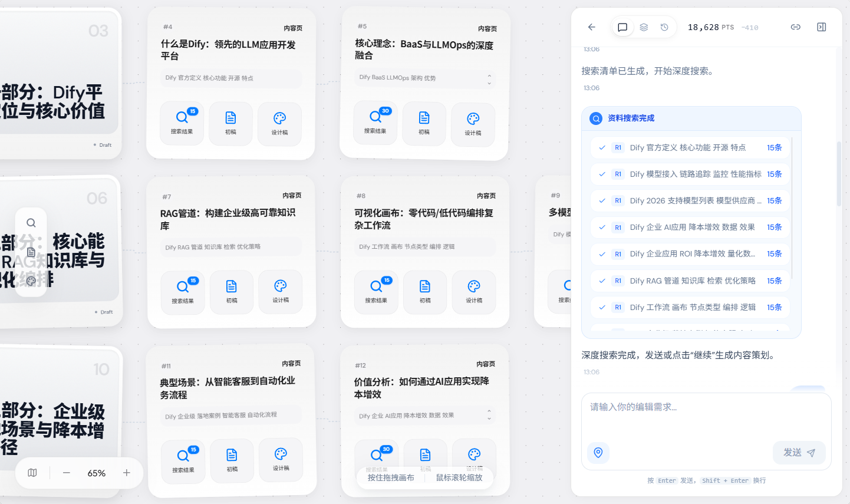Open the design draft (设计稿) on card #7
This screenshot has width=850, height=504.
tap(281, 291)
